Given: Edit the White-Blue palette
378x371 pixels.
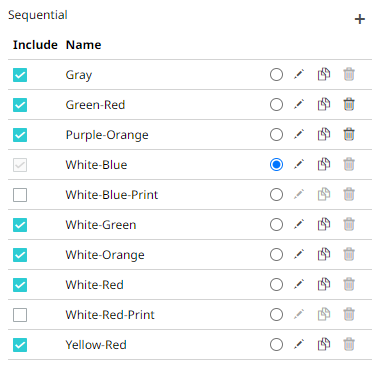Looking at the screenshot, I should tap(299, 164).
